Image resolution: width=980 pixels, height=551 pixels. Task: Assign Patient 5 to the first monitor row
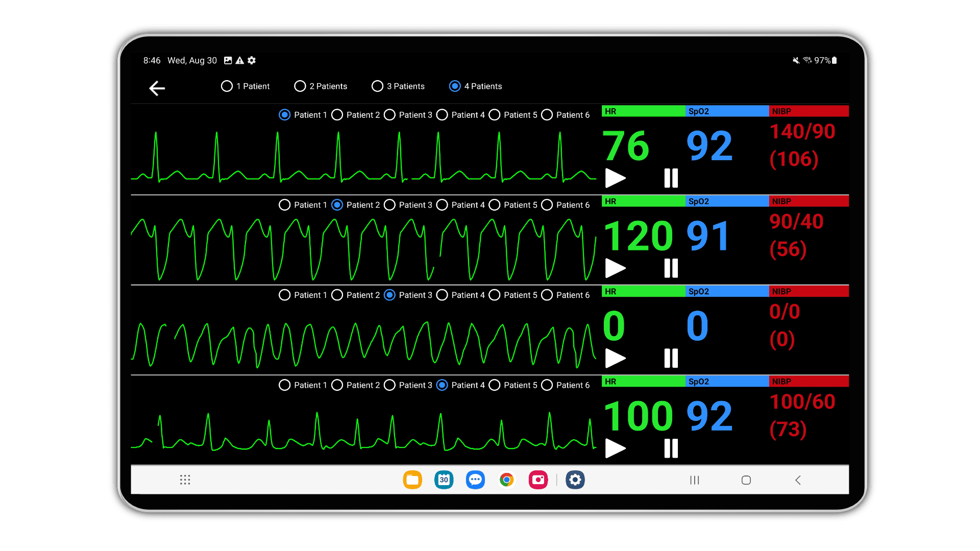pyautogui.click(x=494, y=115)
